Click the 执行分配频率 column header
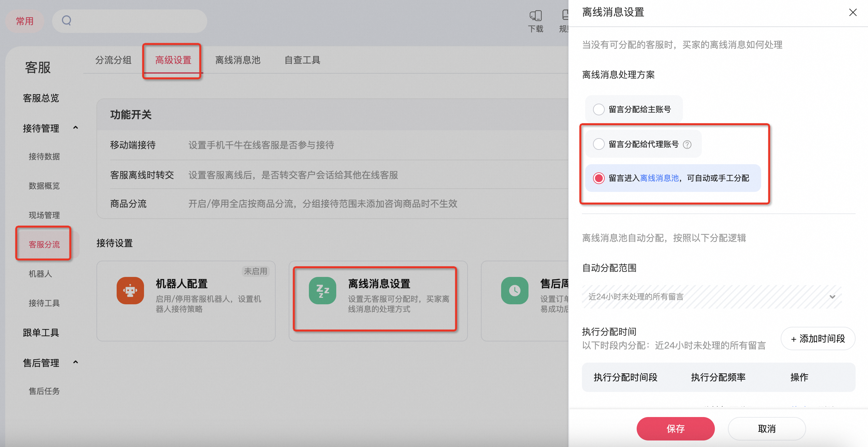The height and width of the screenshot is (447, 868). pyautogui.click(x=718, y=377)
